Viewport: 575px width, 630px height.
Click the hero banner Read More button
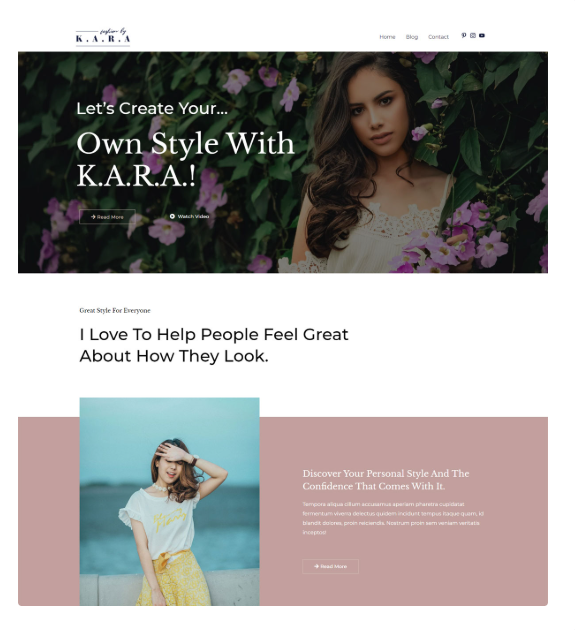point(107,217)
